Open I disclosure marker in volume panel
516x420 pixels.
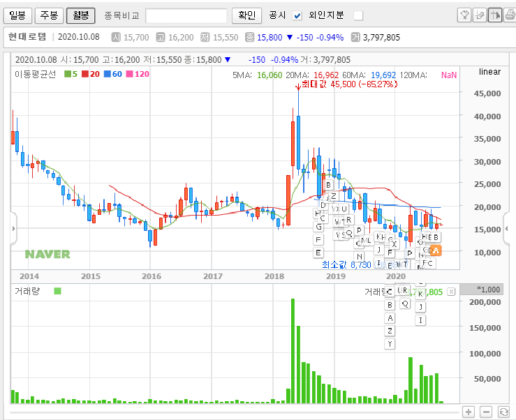tap(420, 320)
